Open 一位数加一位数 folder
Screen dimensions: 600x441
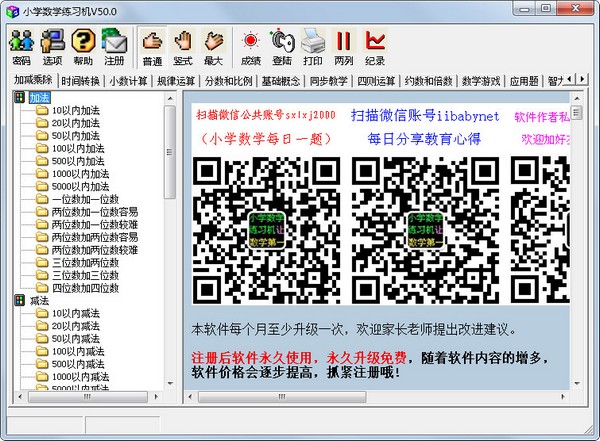(x=78, y=199)
